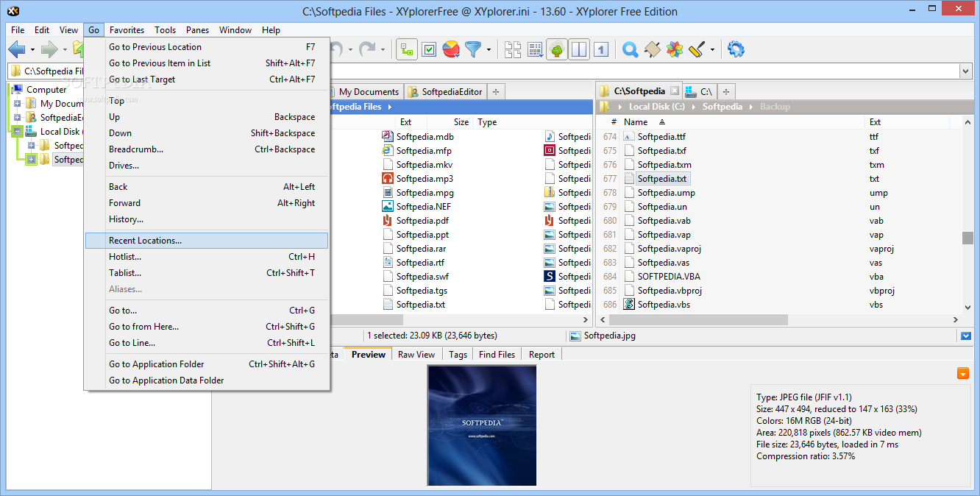Click the four-pages thumbnails toolbar icon
Screen dimensions: 980x496
(x=513, y=49)
